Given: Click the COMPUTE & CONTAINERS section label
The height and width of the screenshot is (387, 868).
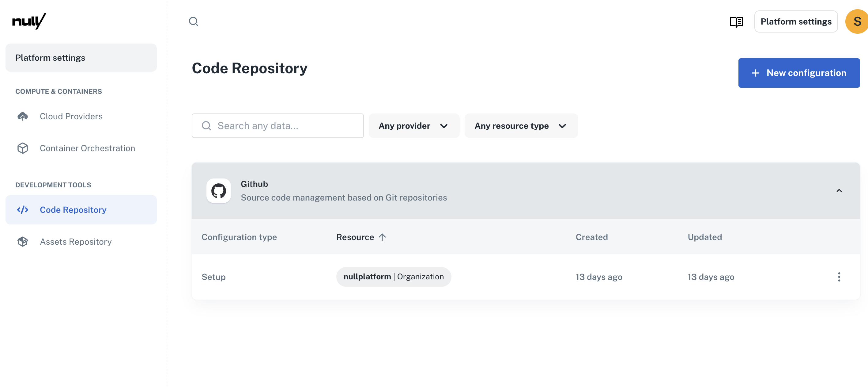Looking at the screenshot, I should (x=58, y=92).
